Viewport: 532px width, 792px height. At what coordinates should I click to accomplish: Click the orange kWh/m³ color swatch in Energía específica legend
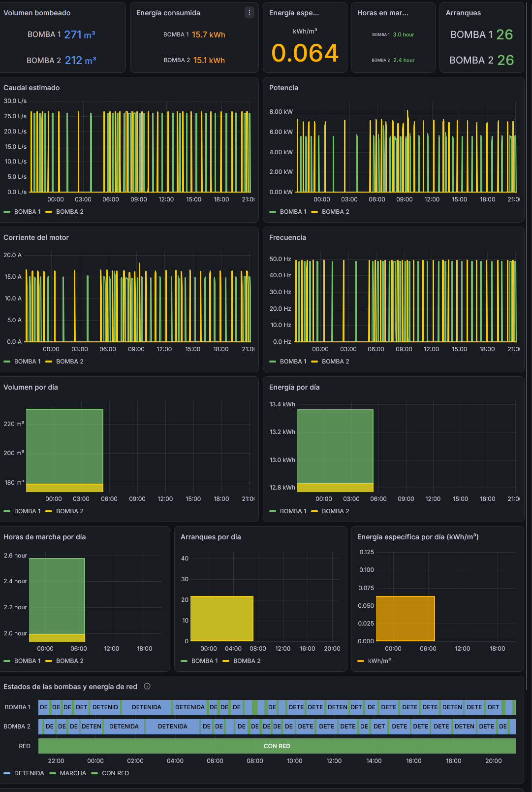pos(361,661)
